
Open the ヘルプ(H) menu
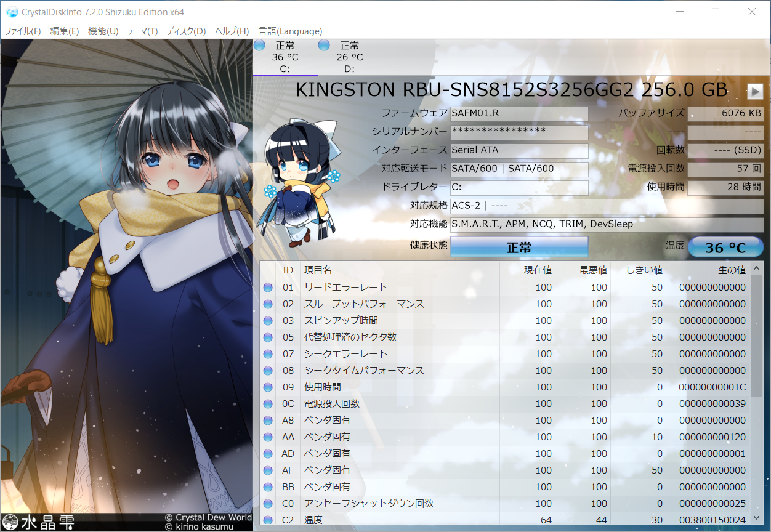pos(232,31)
